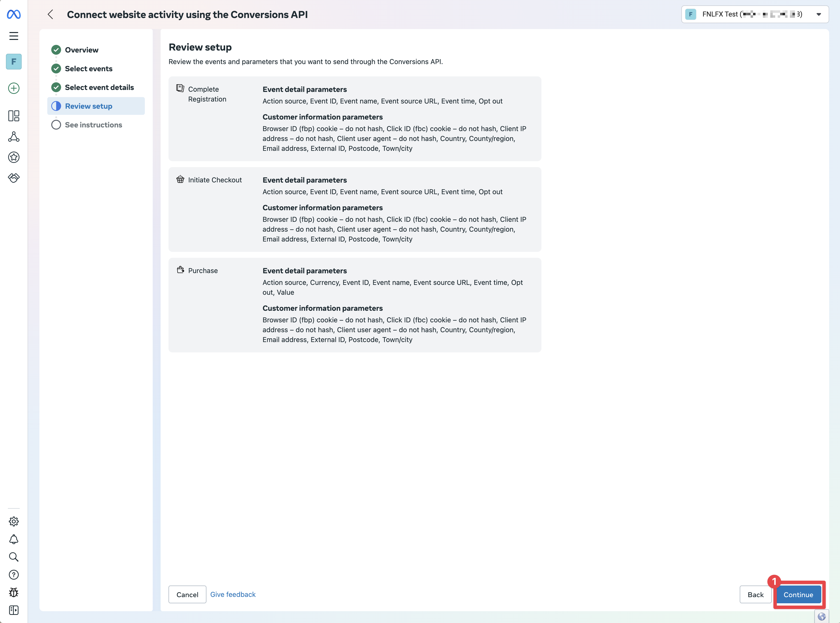Open the help question mark icon
Screen dimensions: 840x623
click(14, 575)
